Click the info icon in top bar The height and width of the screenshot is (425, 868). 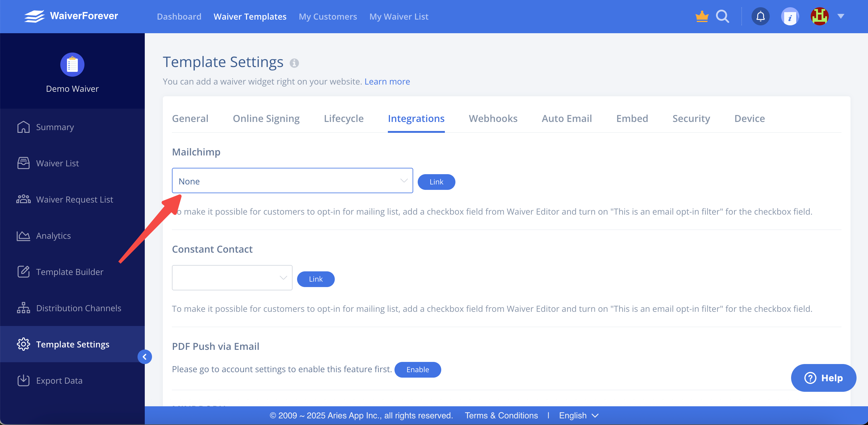790,17
